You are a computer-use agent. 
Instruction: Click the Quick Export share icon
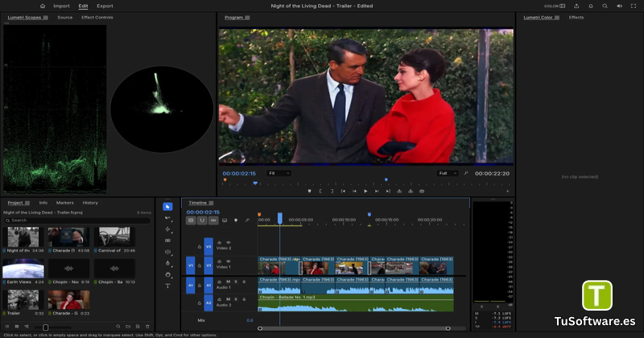click(x=576, y=6)
